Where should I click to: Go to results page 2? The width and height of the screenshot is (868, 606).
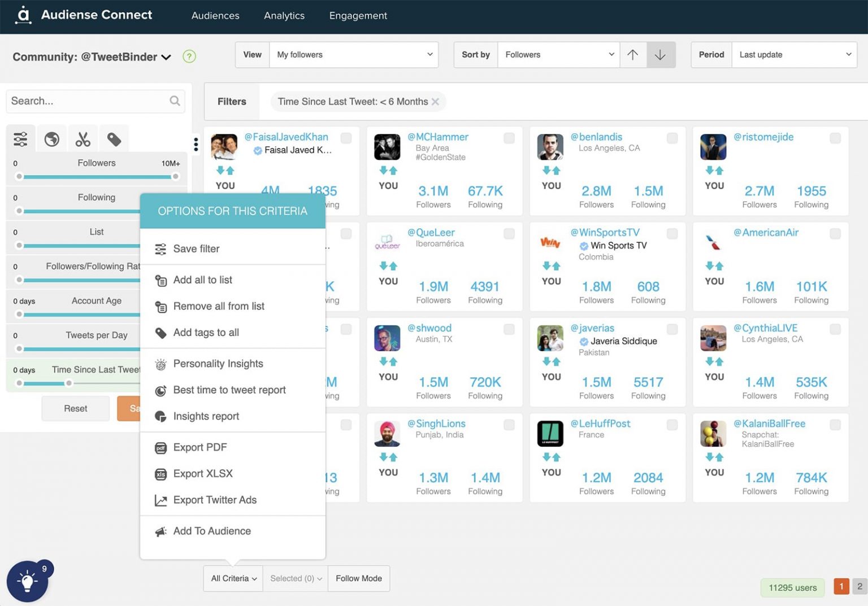pyautogui.click(x=860, y=587)
